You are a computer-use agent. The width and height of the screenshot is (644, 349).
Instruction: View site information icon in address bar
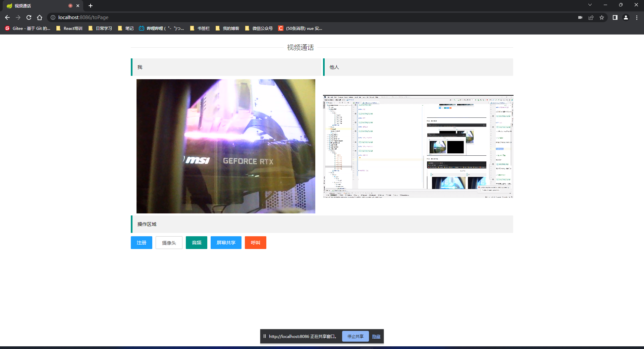[53, 17]
